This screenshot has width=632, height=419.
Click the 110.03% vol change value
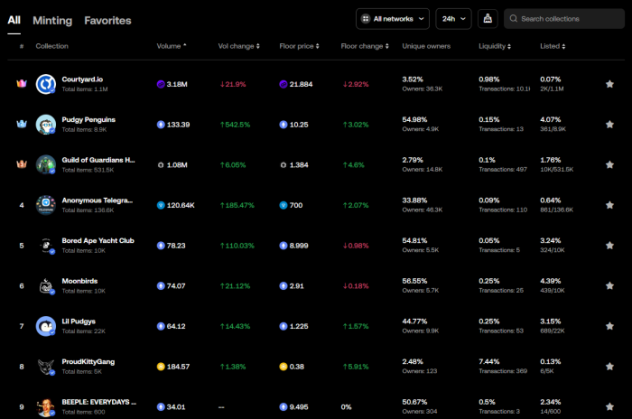[237, 245]
